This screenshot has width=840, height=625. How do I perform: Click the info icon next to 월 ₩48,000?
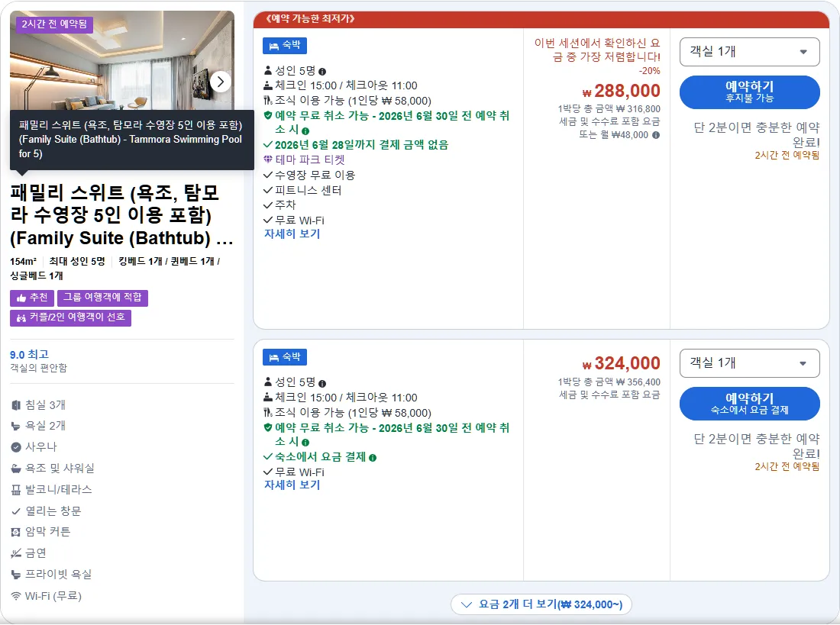click(656, 135)
